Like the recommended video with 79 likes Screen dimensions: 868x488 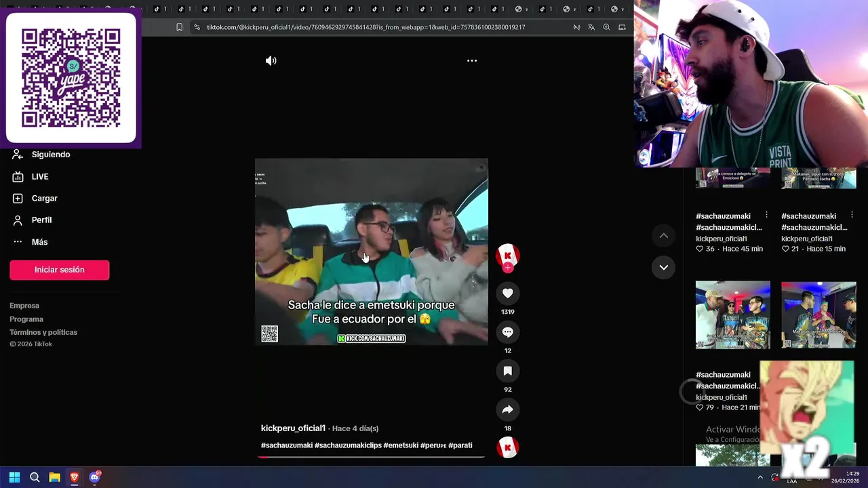700,407
